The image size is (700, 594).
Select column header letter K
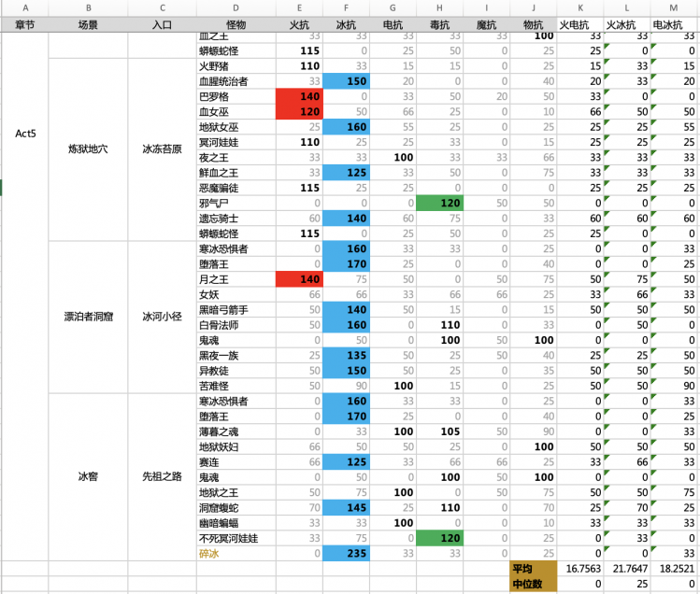click(x=580, y=7)
